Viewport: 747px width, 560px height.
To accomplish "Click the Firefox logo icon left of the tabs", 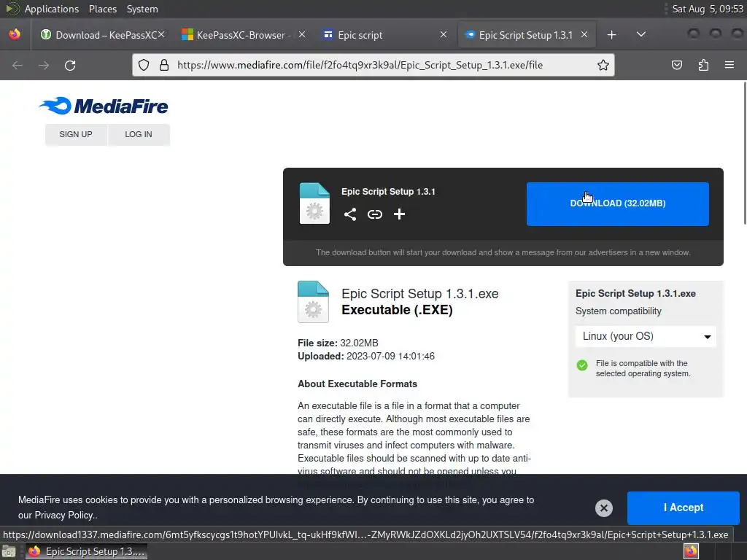I will [x=15, y=34].
